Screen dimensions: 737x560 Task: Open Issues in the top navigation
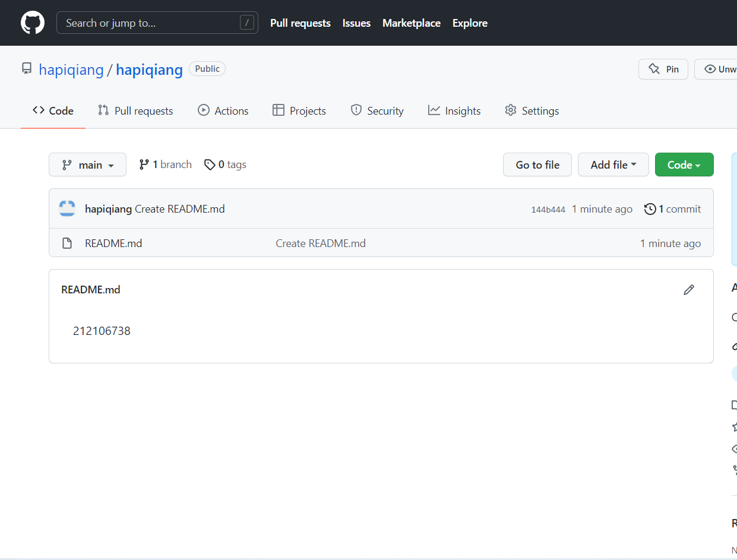[x=356, y=23]
